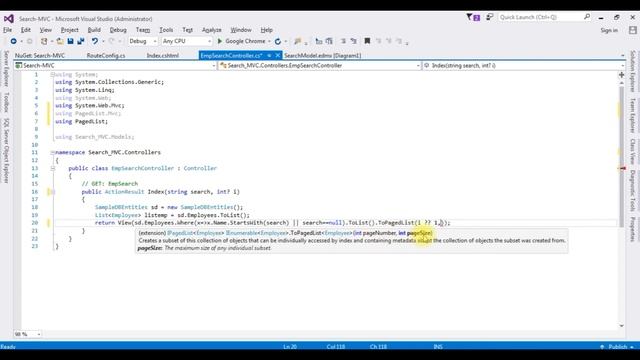Click the Sign in link
This screenshot has width=640, height=360.
click(x=609, y=30)
